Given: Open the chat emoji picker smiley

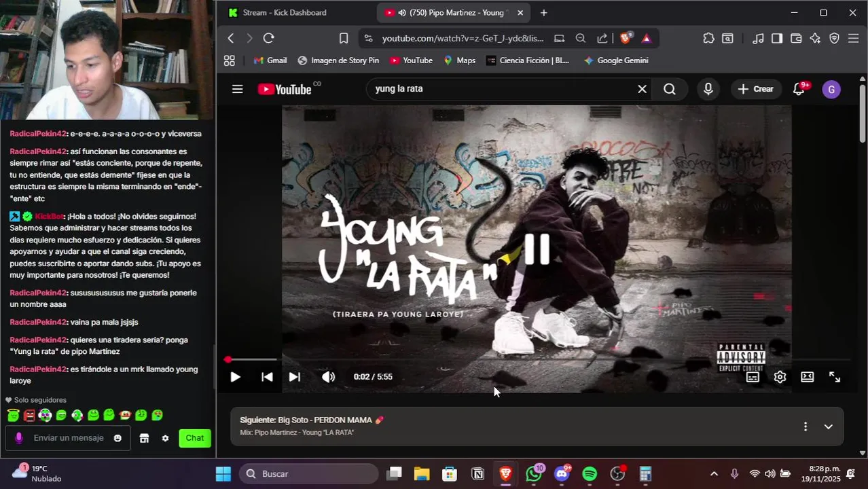Looking at the screenshot, I should point(117,438).
